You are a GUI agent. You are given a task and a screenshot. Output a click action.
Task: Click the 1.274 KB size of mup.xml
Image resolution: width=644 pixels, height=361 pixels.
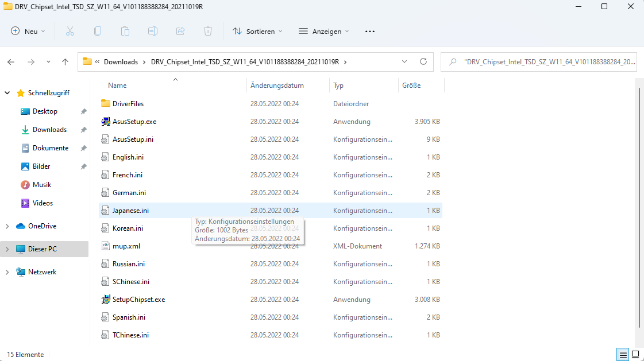point(427,246)
